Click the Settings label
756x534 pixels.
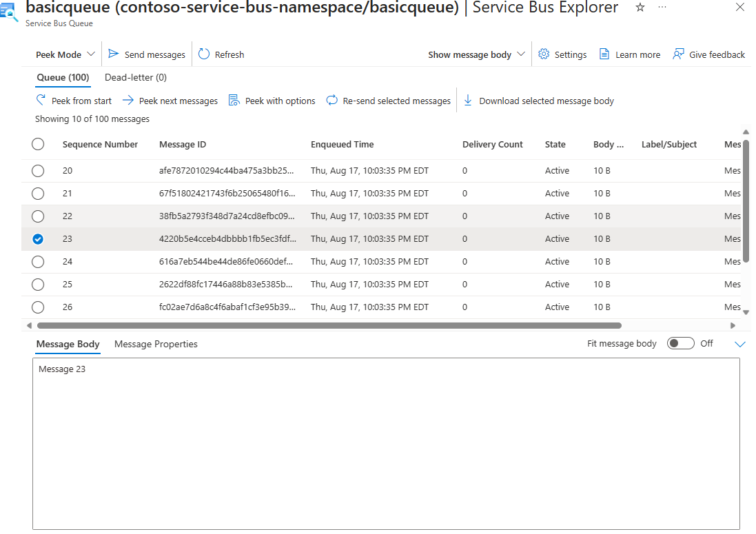[571, 55]
